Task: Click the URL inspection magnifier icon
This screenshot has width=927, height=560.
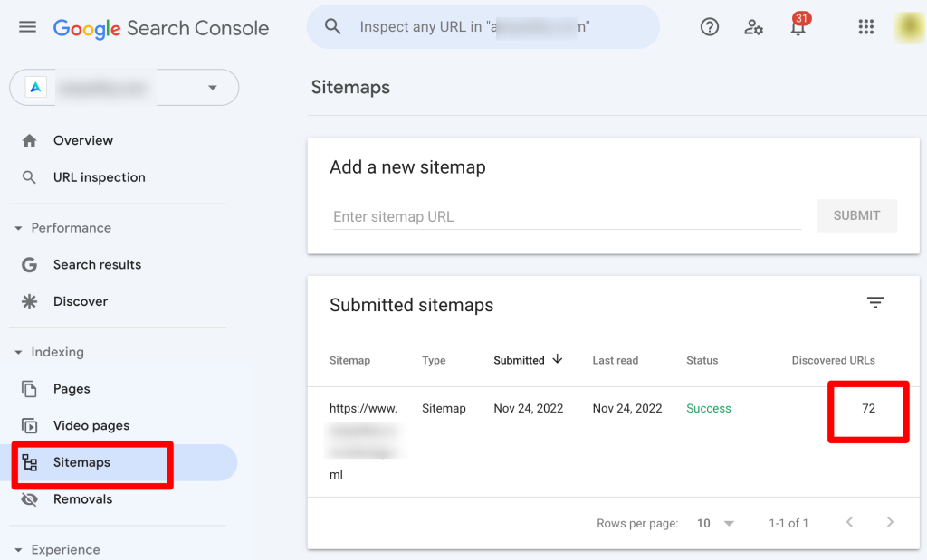Action: (29, 177)
